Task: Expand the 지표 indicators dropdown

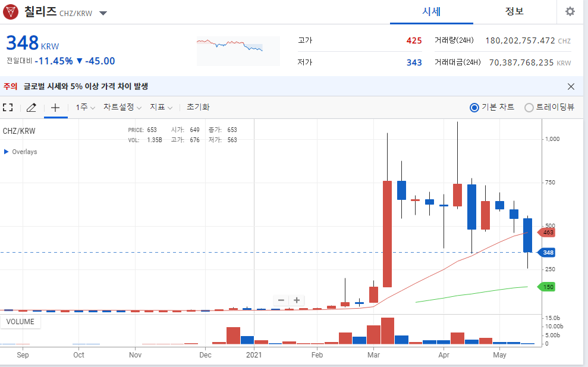Action: [x=161, y=108]
